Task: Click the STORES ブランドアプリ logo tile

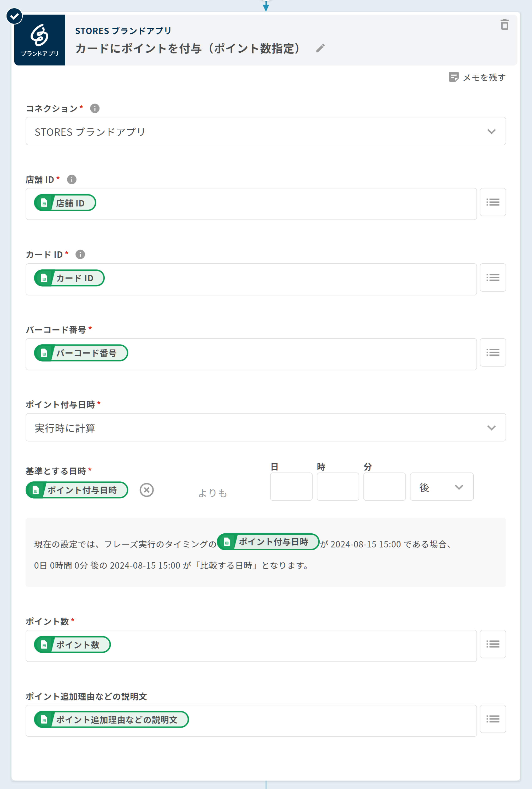Action: 40,40
